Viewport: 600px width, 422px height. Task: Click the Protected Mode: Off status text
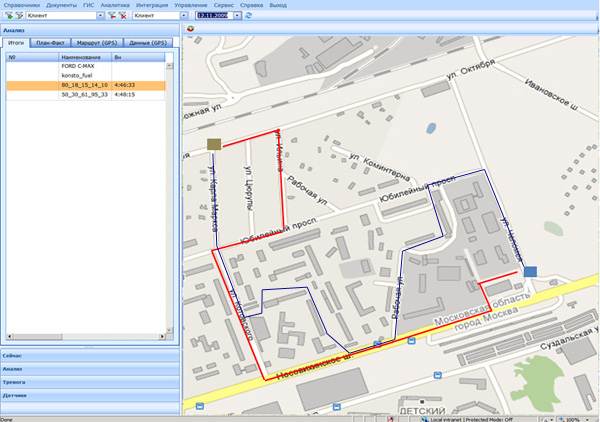[x=489, y=420]
